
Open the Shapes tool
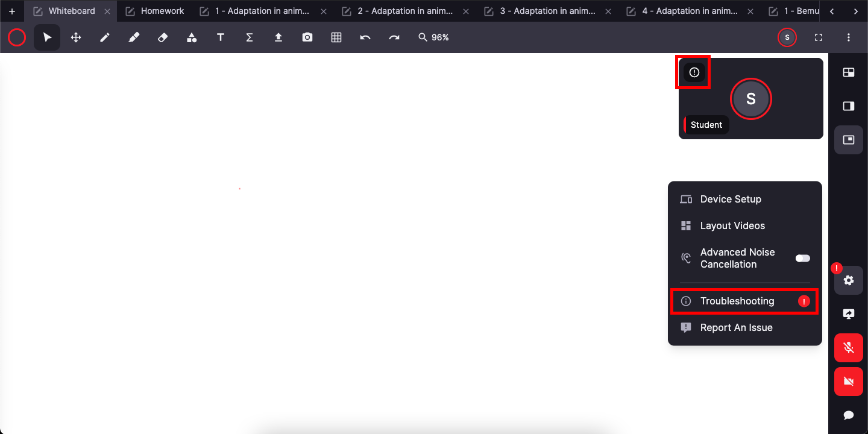point(192,37)
